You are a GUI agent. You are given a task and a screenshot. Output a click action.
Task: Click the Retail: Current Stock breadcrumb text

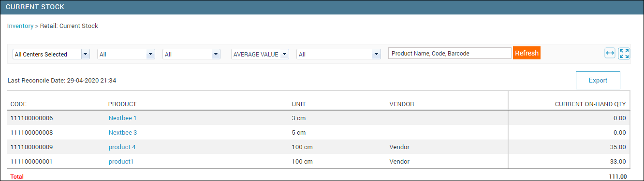point(69,26)
